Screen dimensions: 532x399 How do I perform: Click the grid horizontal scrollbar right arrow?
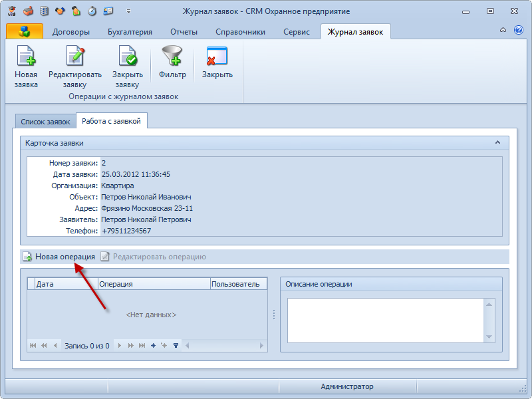(261, 345)
